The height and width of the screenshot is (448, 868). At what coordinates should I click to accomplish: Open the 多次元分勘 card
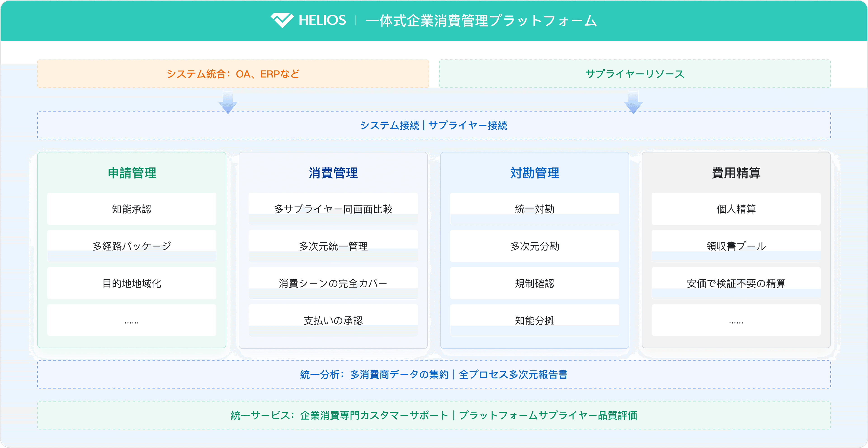click(534, 246)
